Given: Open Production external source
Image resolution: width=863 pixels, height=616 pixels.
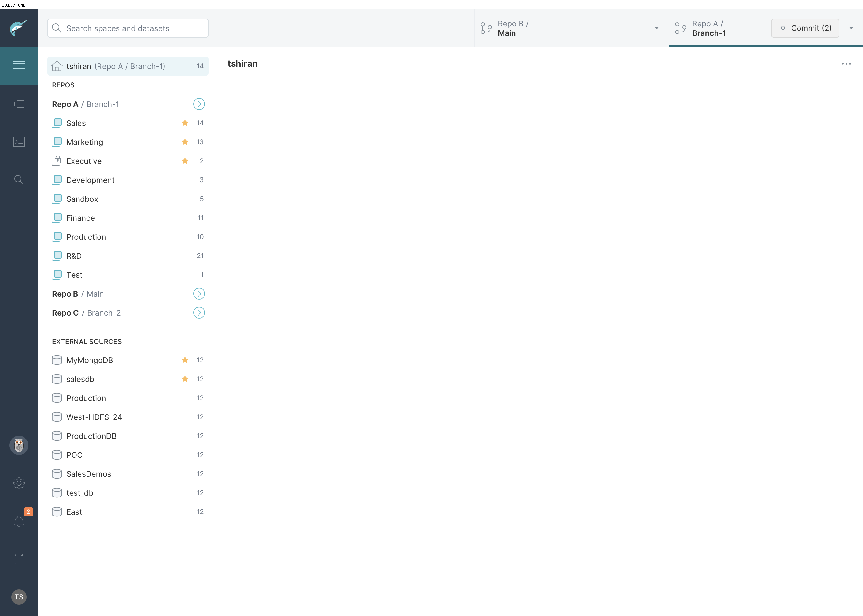Looking at the screenshot, I should [128, 398].
